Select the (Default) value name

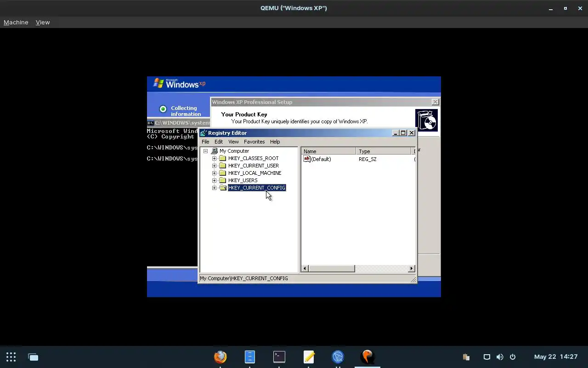point(321,159)
